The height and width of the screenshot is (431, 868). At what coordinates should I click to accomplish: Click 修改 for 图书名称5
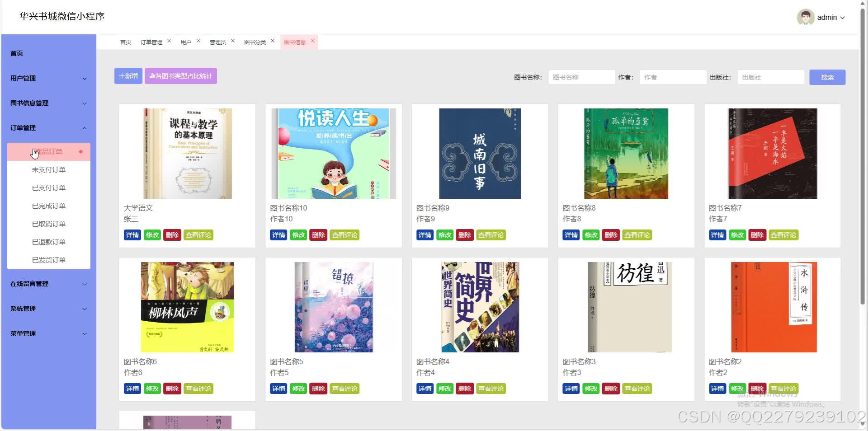point(298,389)
